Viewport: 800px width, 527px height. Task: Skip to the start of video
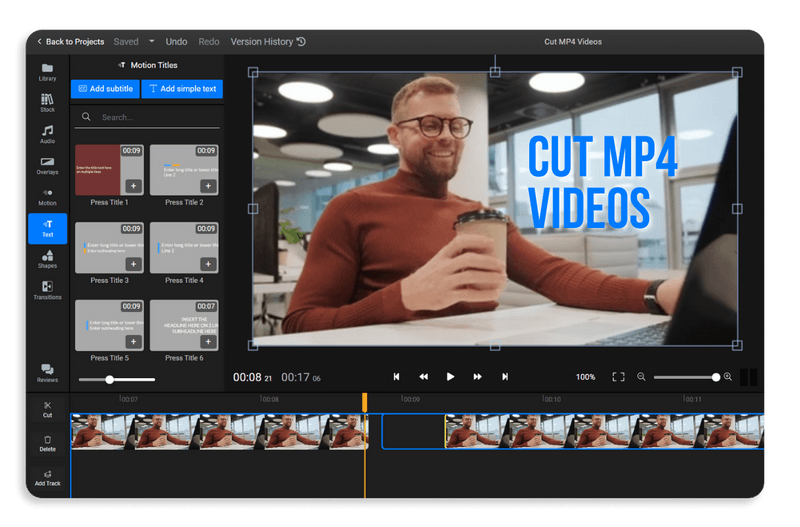pos(396,377)
